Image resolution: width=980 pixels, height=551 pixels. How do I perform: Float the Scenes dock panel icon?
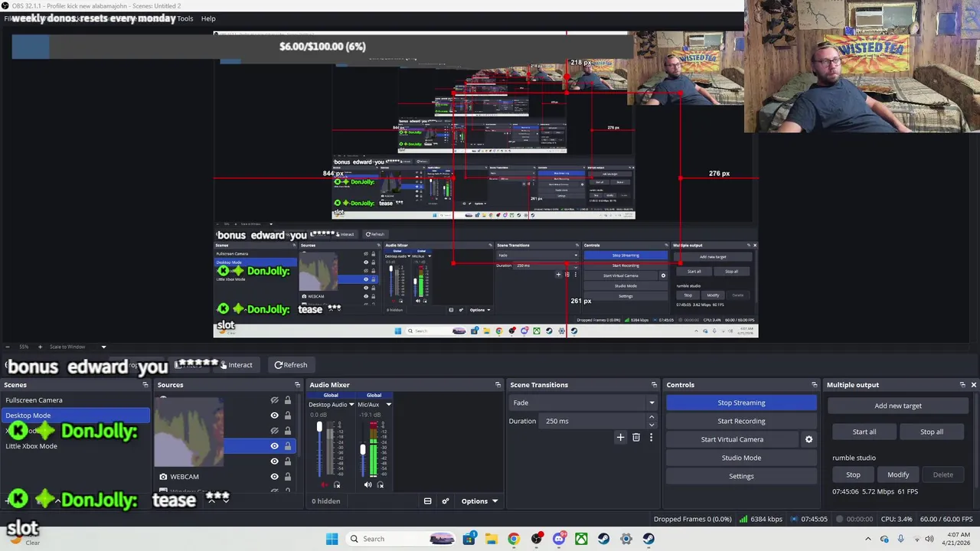(145, 385)
